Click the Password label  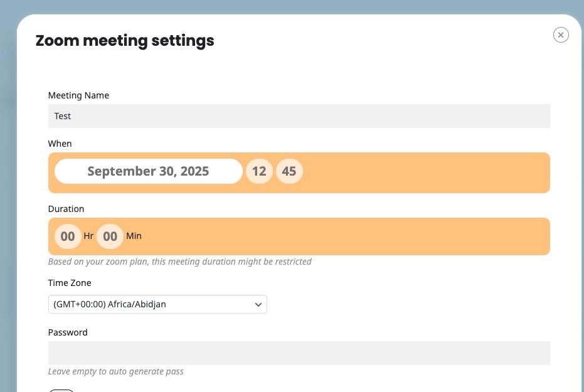(68, 332)
